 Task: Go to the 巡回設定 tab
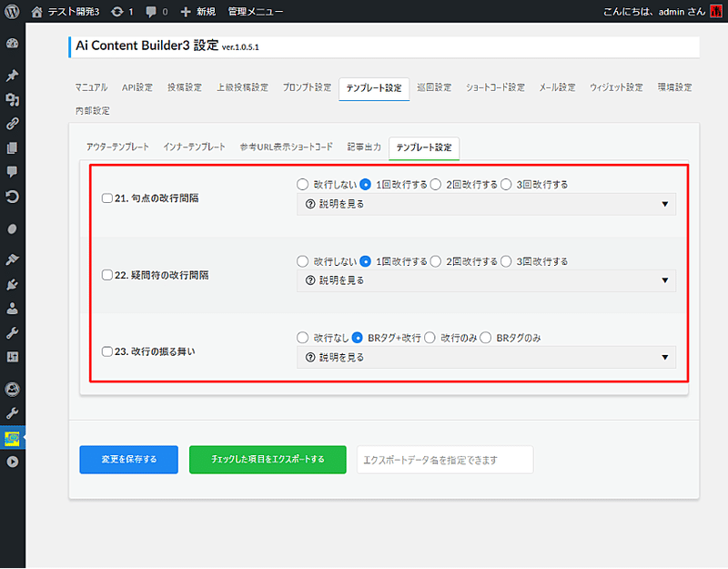pyautogui.click(x=434, y=87)
